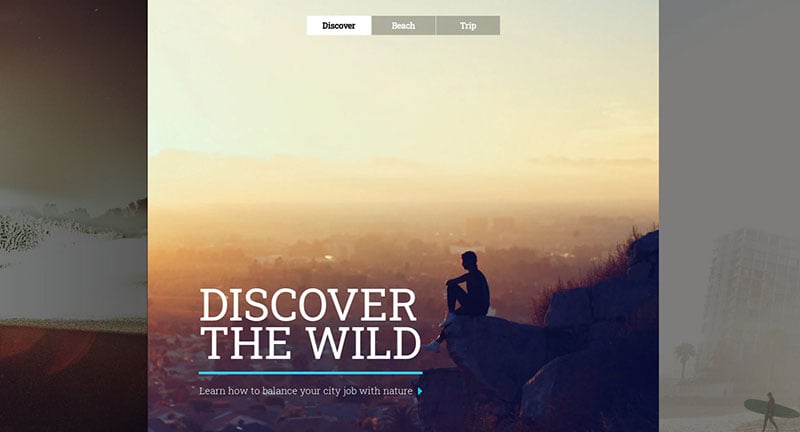Image resolution: width=800 pixels, height=432 pixels.
Task: Click the blue divider line under headline
Action: coord(310,373)
